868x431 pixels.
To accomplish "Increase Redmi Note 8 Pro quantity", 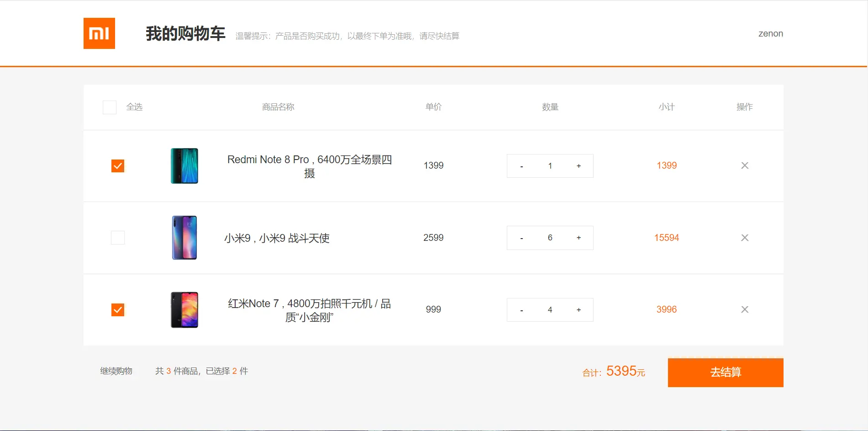I will 579,166.
